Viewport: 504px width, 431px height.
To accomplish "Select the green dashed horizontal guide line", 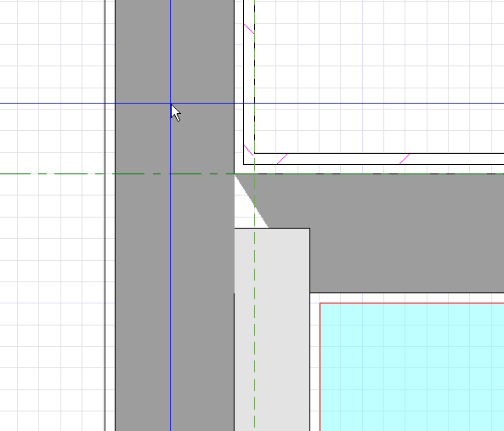I will coord(252,174).
